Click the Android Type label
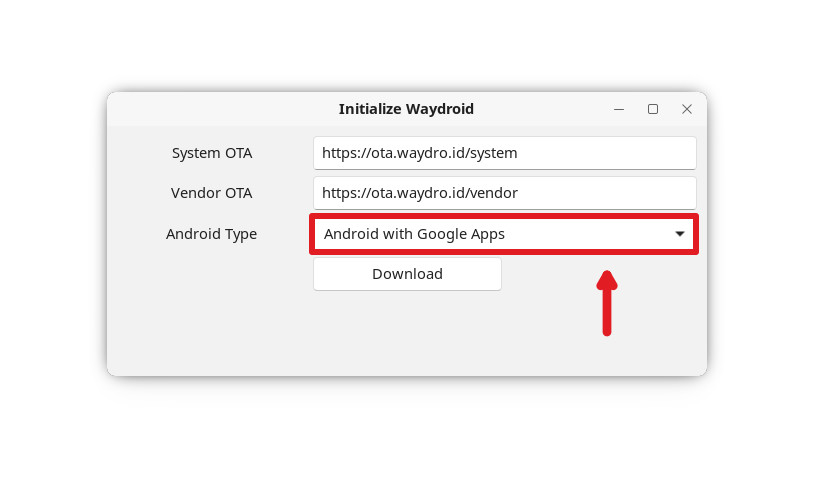 [211, 234]
